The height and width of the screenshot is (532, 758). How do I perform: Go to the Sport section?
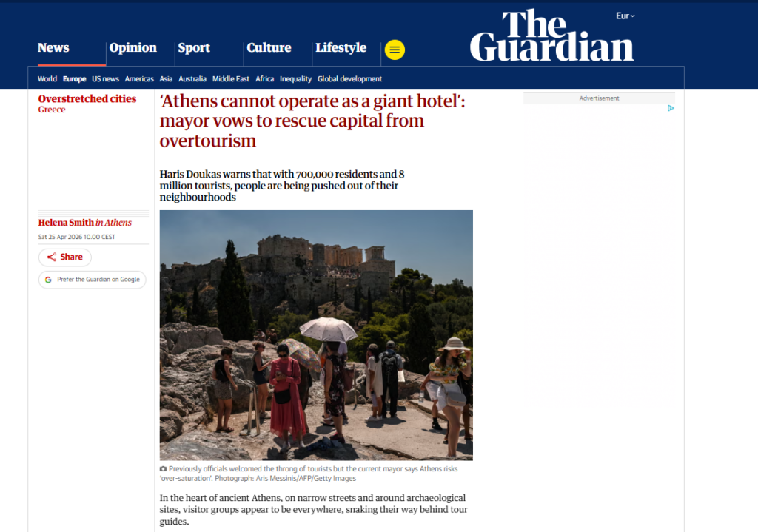194,48
